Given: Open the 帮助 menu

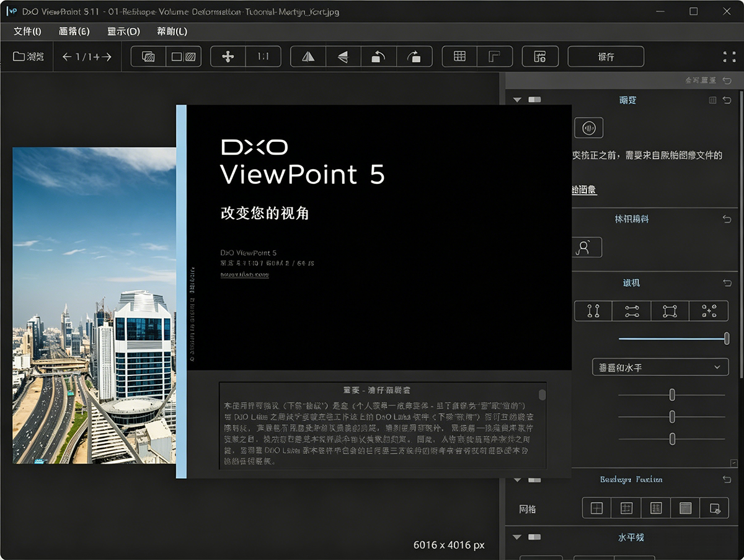Looking at the screenshot, I should (x=172, y=31).
